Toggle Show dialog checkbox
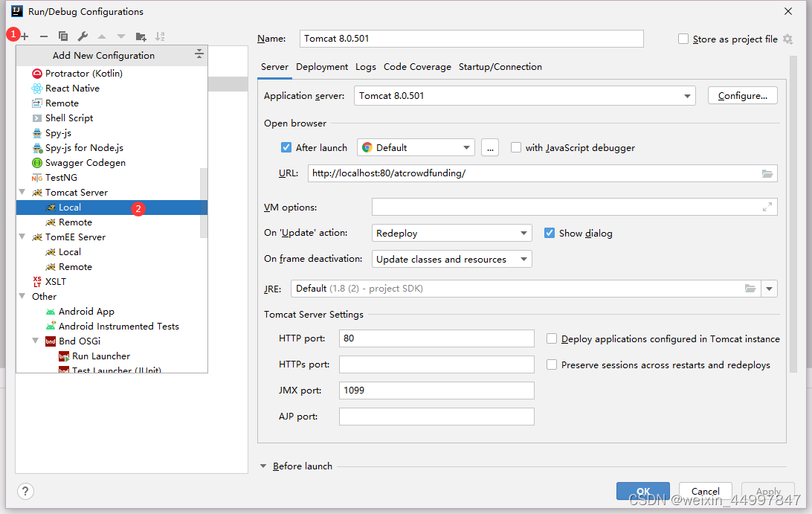 [550, 233]
